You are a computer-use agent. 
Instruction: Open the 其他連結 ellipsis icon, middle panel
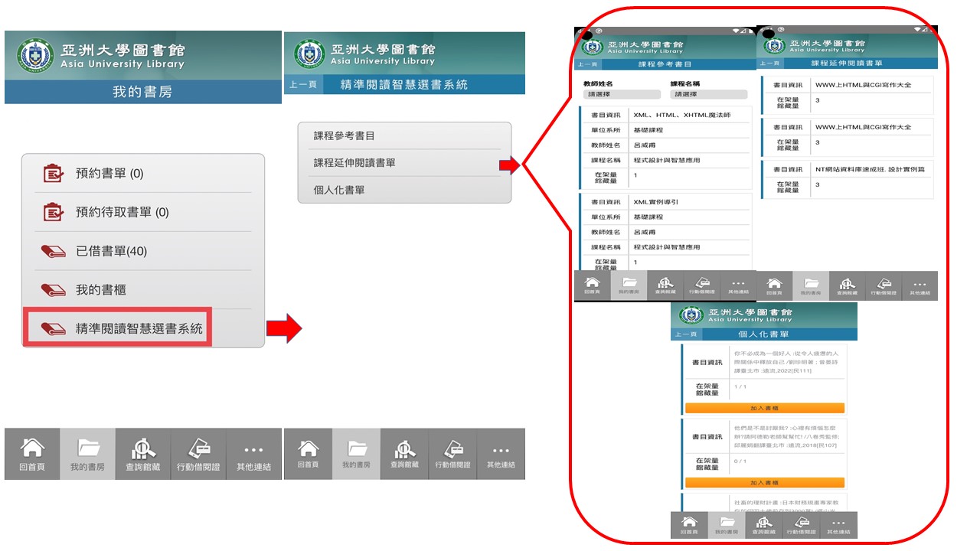[501, 454]
